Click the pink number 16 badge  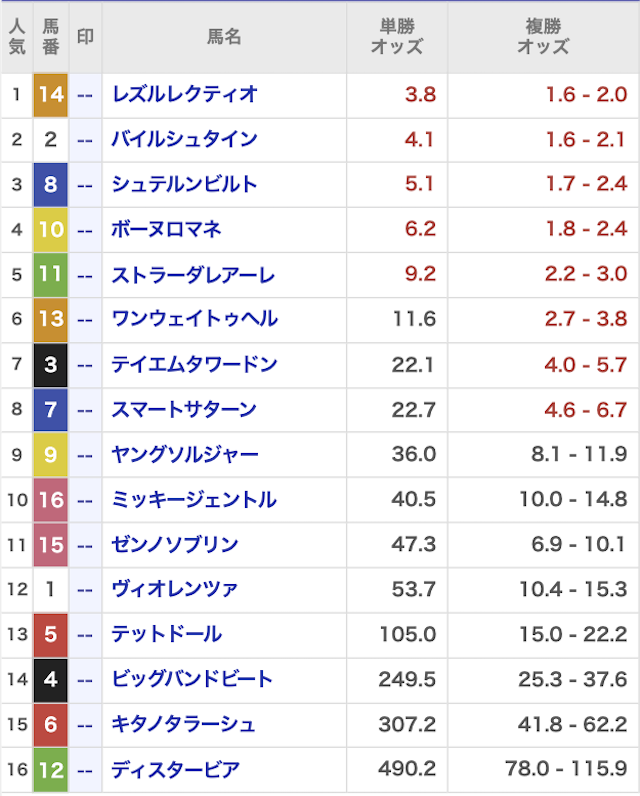(51, 499)
